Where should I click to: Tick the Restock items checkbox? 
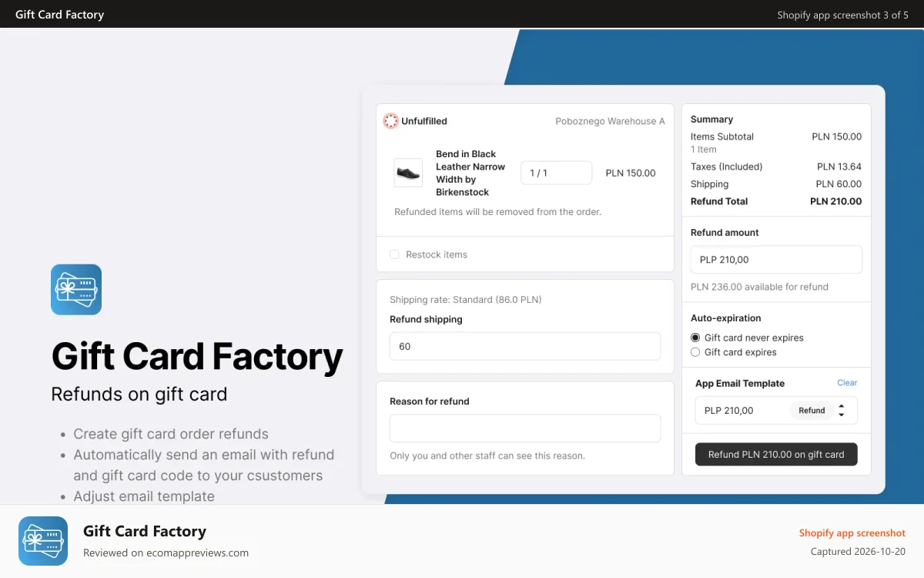(394, 254)
